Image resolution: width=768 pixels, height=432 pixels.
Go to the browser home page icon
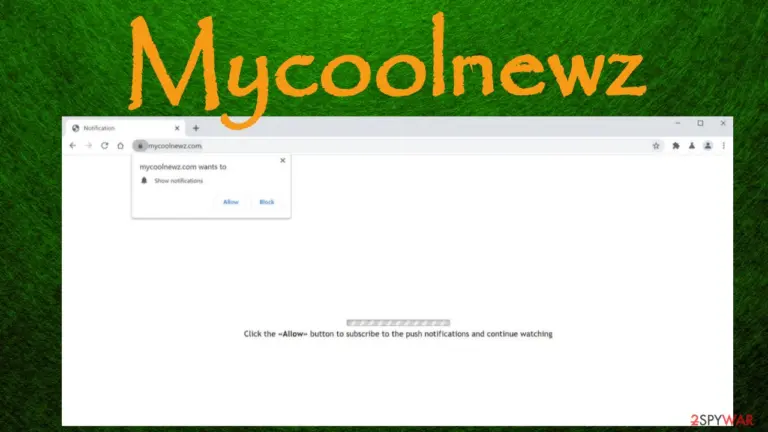click(x=120, y=145)
